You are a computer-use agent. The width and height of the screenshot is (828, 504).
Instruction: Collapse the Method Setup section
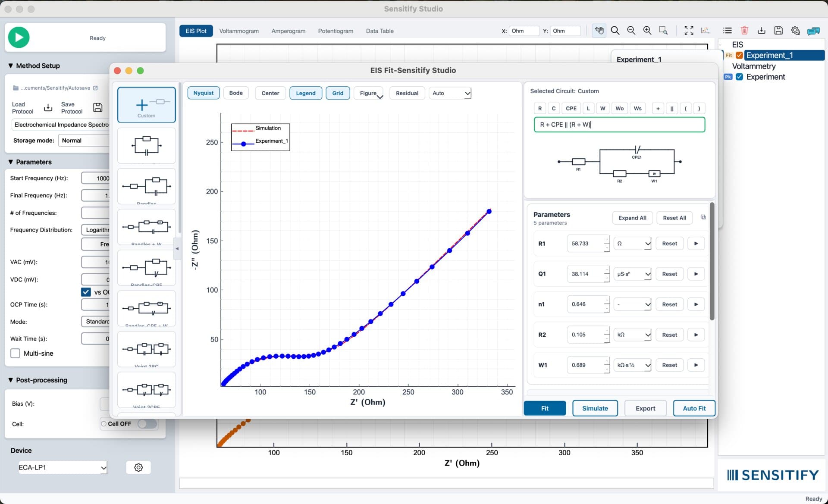pos(11,66)
